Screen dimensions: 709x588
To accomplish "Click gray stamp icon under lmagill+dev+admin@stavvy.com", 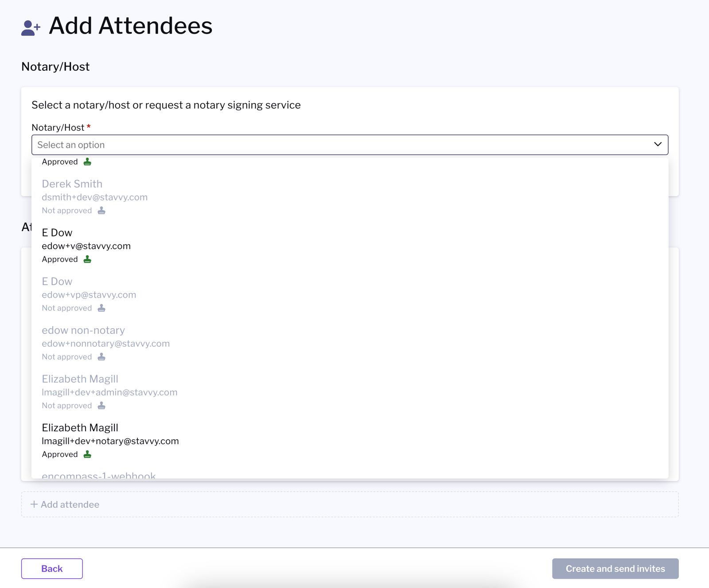I will tap(101, 405).
